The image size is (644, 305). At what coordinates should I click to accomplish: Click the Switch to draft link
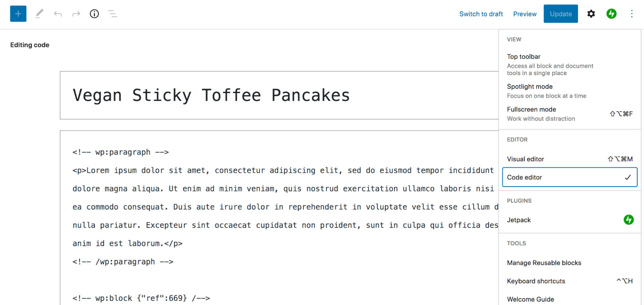[481, 14]
